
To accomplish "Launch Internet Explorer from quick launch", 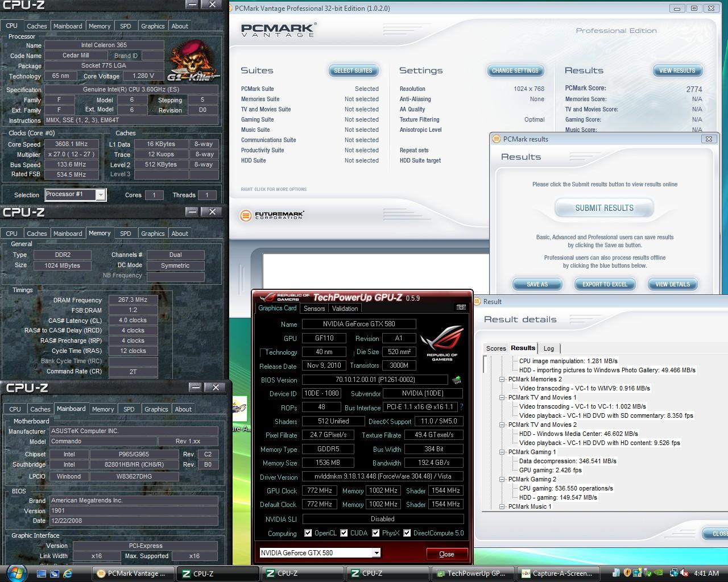I will (68, 573).
